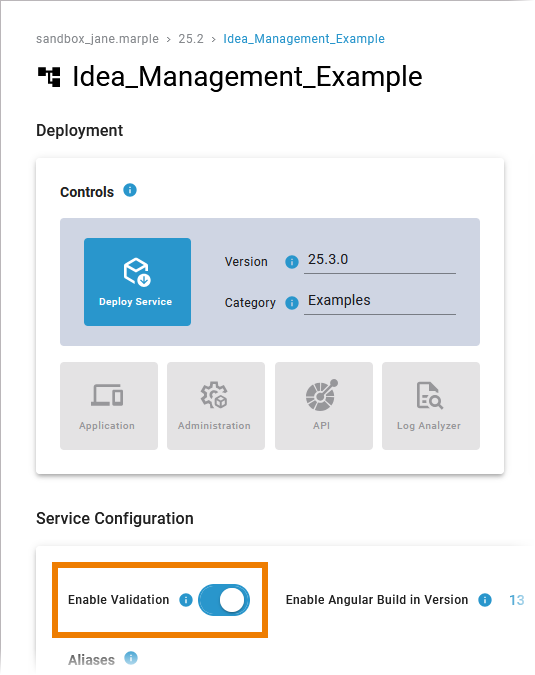Click the Idea_Management_Example breadcrumb link
This screenshot has height=675, width=535.
(x=304, y=39)
